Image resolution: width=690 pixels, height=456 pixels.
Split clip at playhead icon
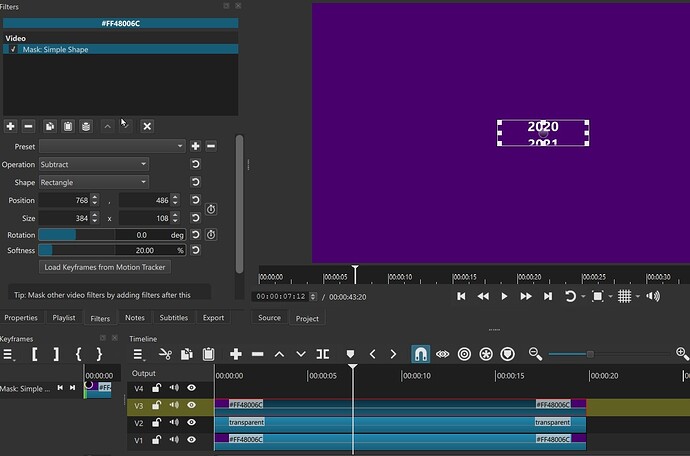click(322, 354)
